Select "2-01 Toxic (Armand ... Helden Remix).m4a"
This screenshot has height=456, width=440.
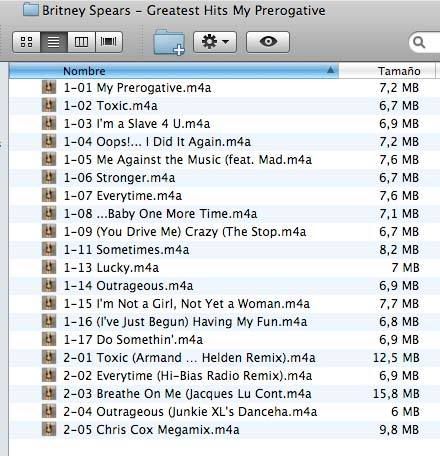189,358
